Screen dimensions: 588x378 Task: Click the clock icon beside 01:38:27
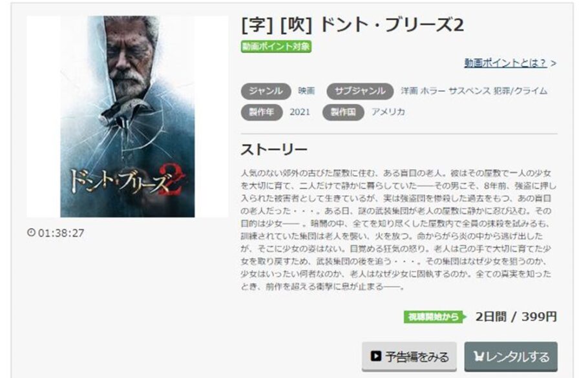click(32, 233)
